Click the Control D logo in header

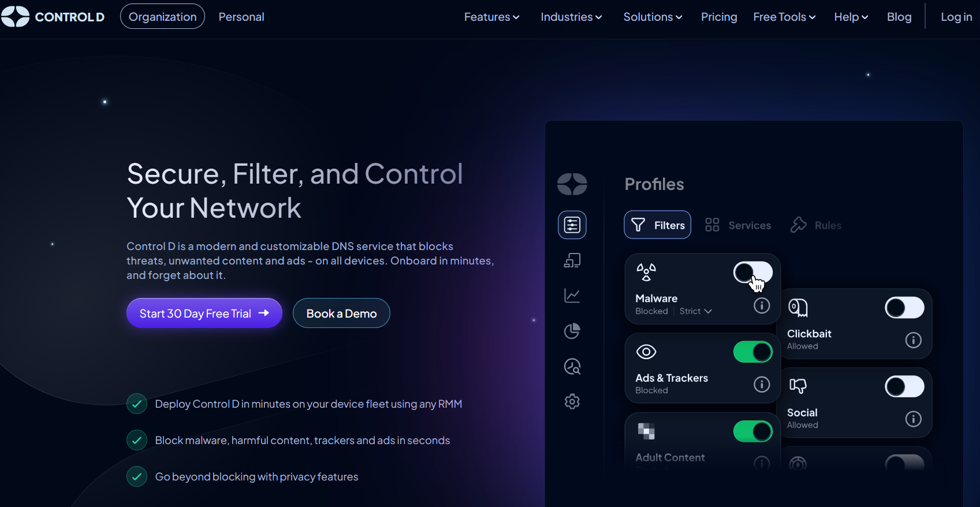click(x=53, y=17)
